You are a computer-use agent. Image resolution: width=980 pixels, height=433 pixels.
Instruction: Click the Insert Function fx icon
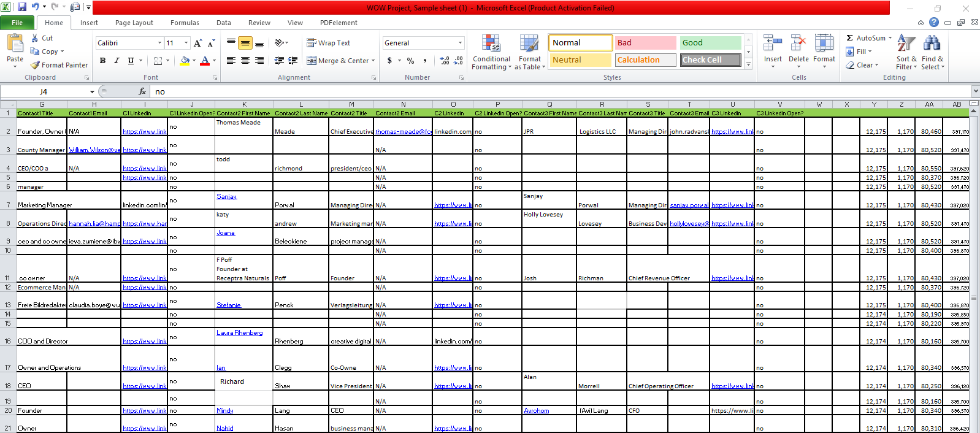tap(142, 91)
